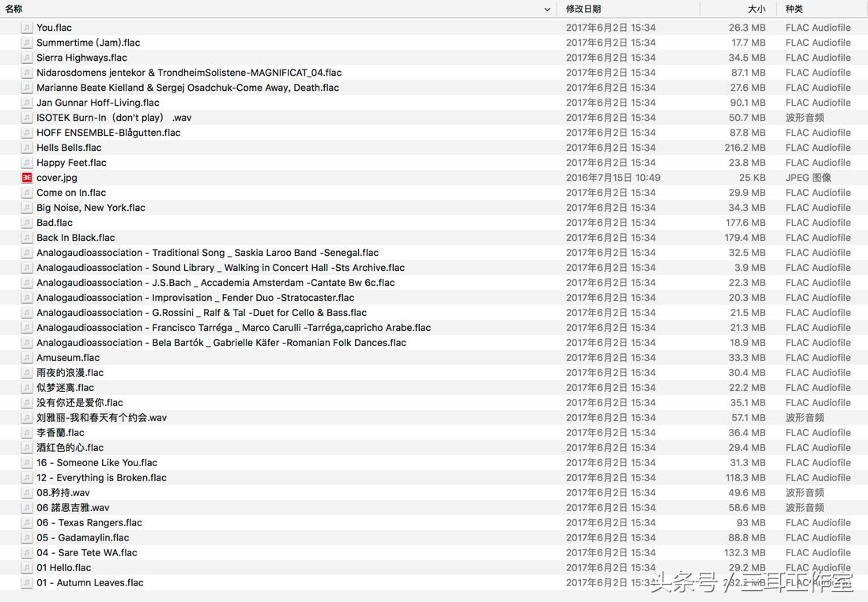This screenshot has height=602, width=868.
Task: Click the 118.3 MB size cell
Action: tap(745, 477)
